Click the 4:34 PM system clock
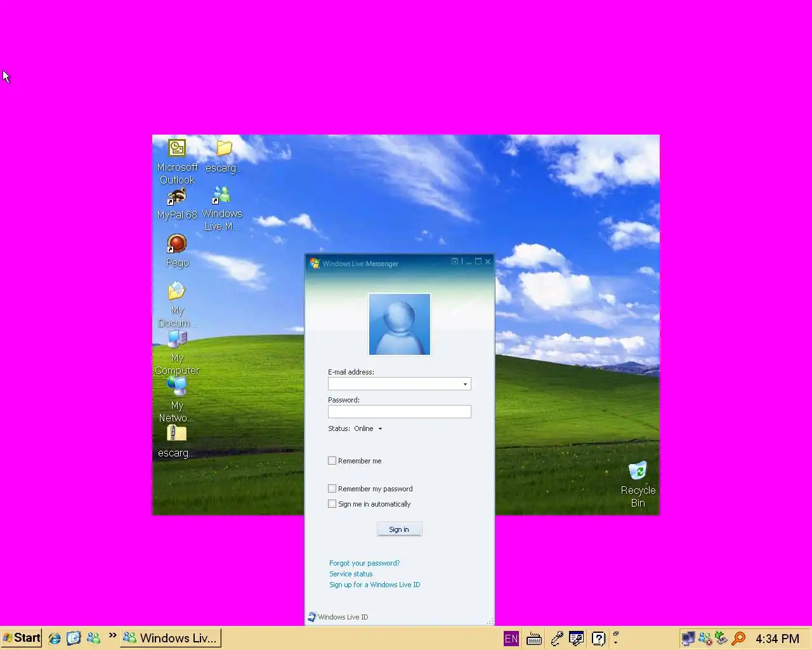Screen dimensions: 812x650 (777, 639)
